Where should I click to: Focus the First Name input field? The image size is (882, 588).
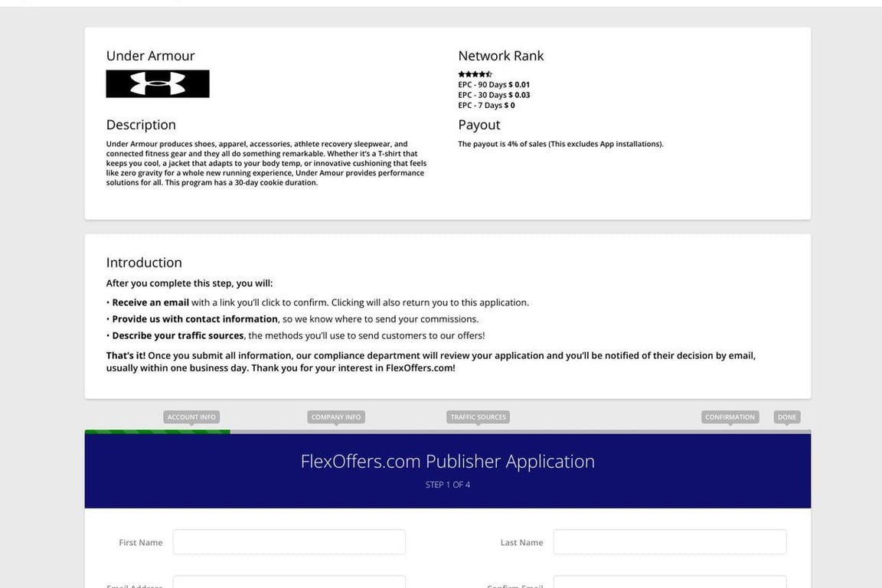tap(289, 542)
